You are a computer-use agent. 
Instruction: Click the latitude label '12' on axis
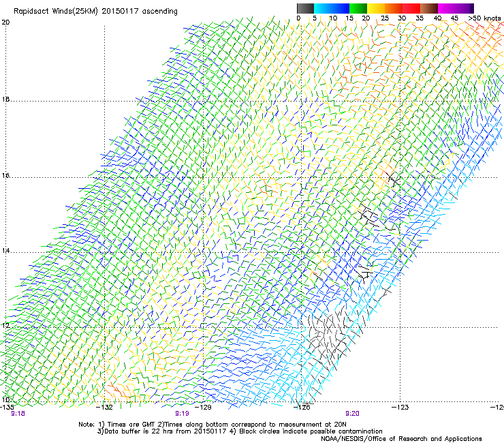click(x=5, y=325)
